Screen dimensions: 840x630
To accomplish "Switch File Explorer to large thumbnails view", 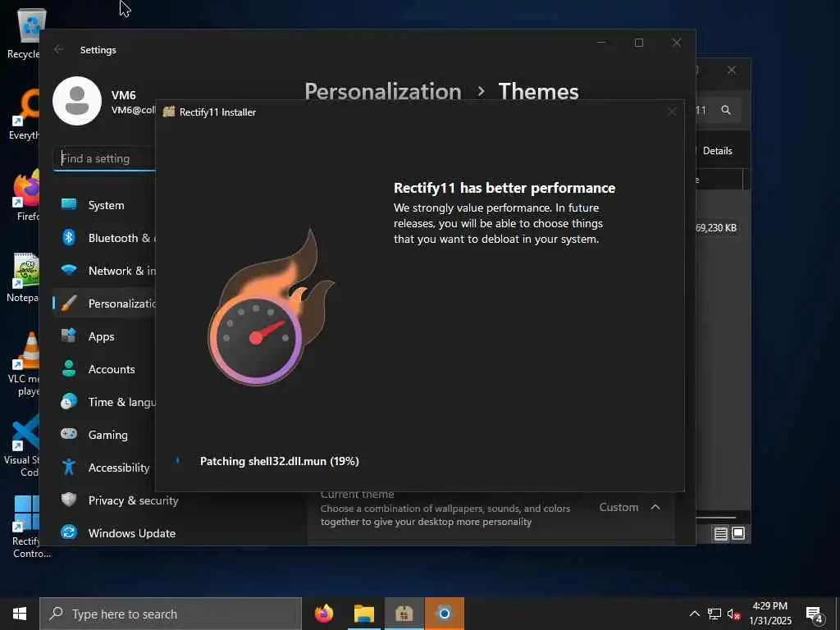I will pyautogui.click(x=738, y=533).
